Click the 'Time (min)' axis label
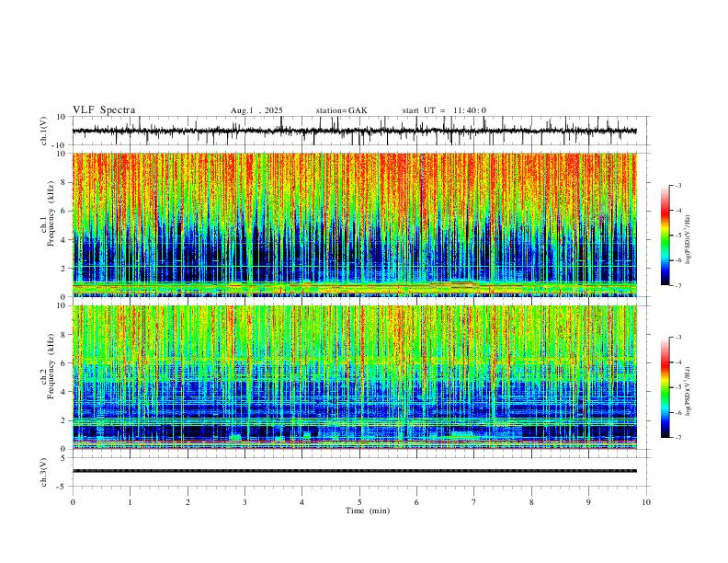The height and width of the screenshot is (563, 728). click(368, 511)
